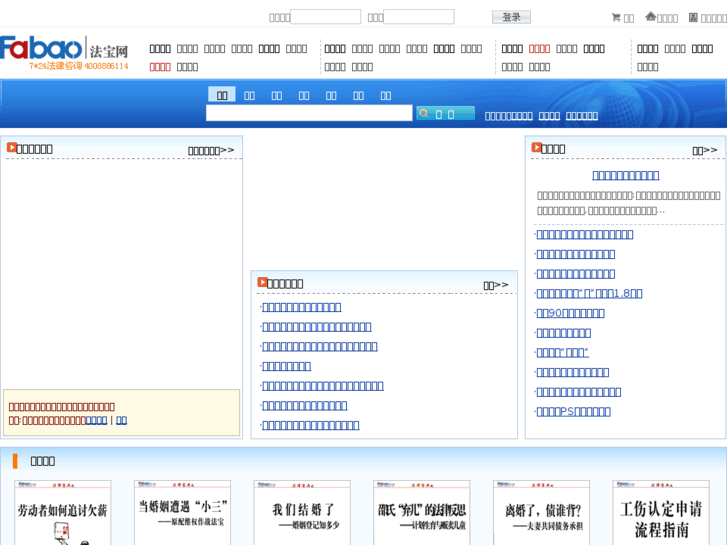This screenshot has width=727, height=545.
Task: Click orange play icon in left panel header
Action: [x=12, y=147]
